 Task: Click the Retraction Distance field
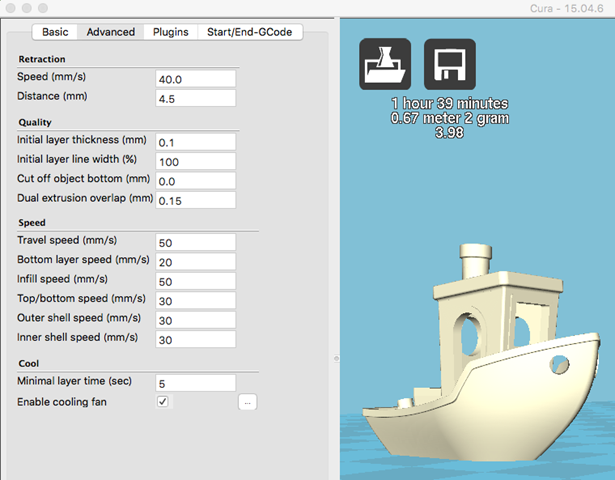click(195, 98)
